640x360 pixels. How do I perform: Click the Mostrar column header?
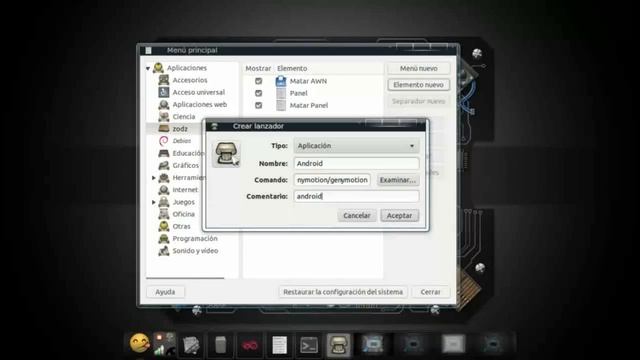pyautogui.click(x=258, y=68)
